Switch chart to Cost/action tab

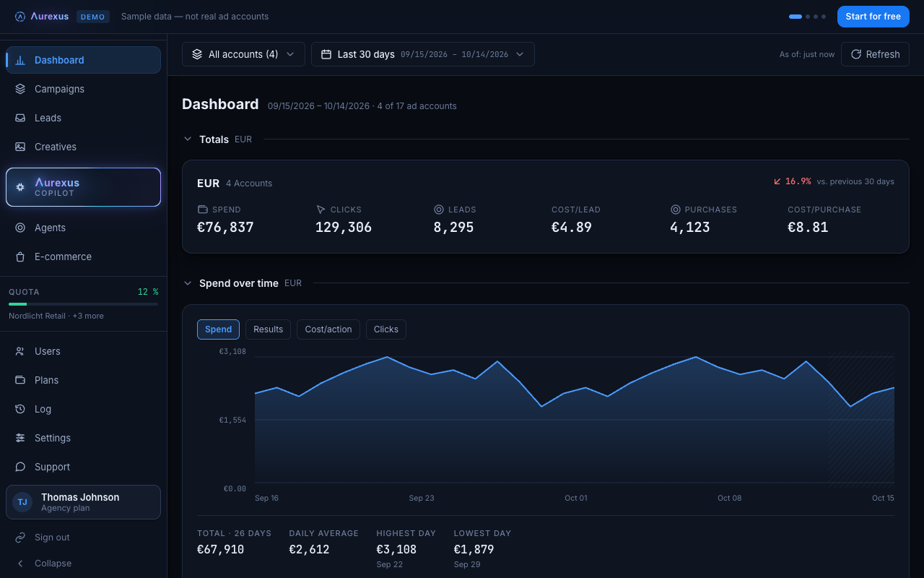tap(328, 329)
